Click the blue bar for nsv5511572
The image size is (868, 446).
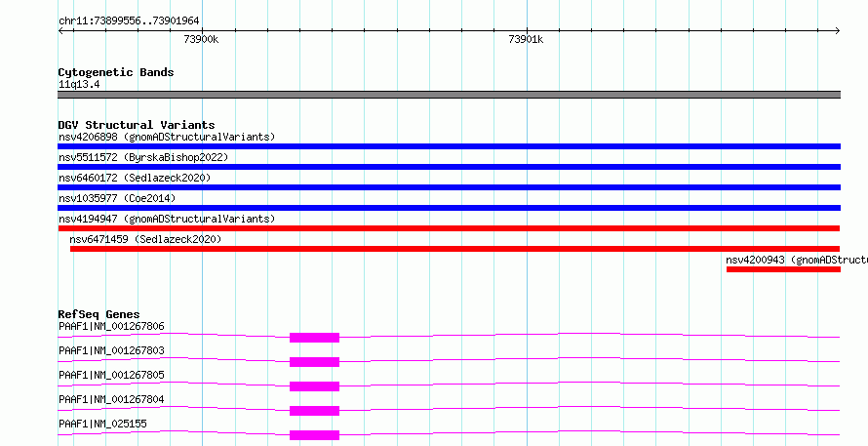449,167
